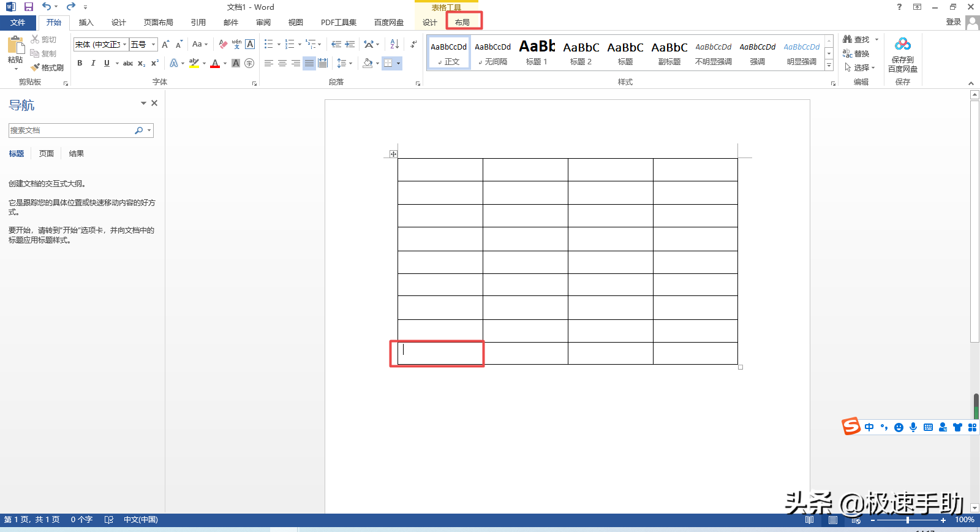The height and width of the screenshot is (532, 980).
Task: Click the Clear Formatting eraser icon
Action: [223, 44]
